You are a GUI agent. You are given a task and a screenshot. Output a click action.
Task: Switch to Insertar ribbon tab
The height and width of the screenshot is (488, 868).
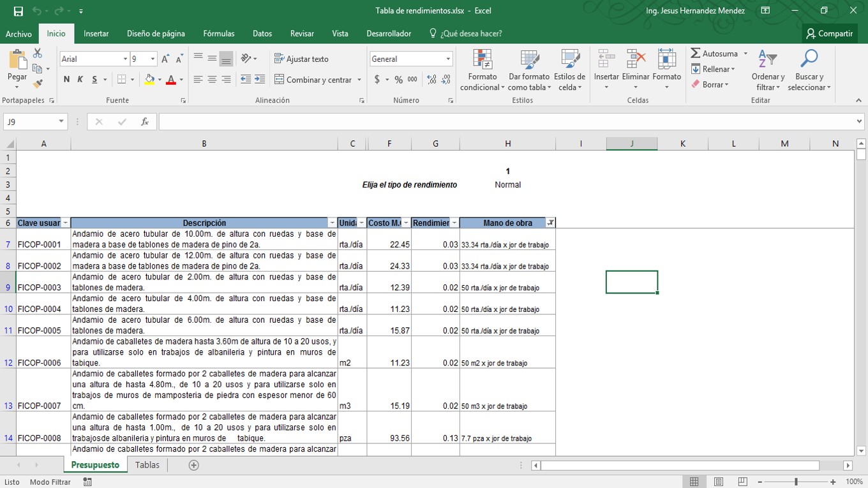pyautogui.click(x=96, y=34)
